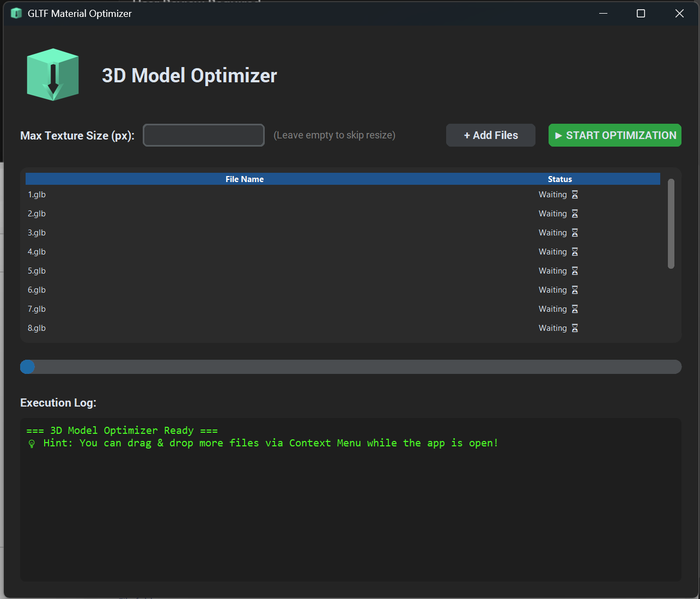Click the hourglass icon beside 3.glb
Screen dimensions: 700x599
click(x=575, y=233)
